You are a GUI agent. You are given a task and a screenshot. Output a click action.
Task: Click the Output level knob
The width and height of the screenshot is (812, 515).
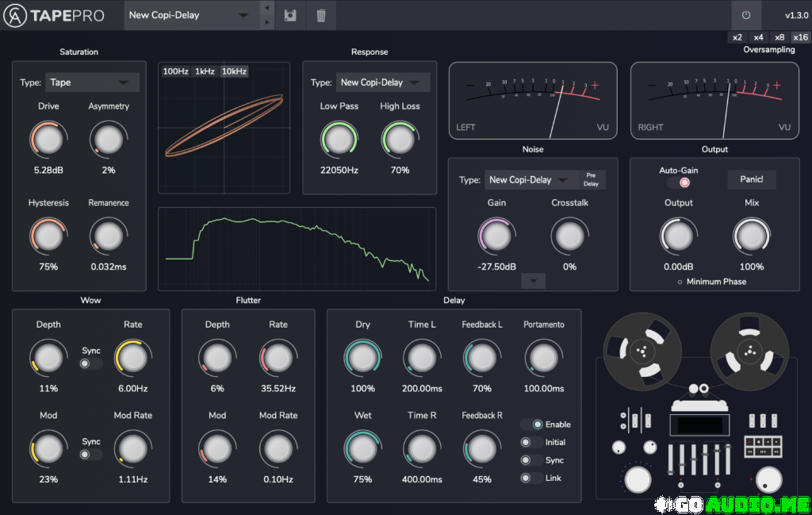pyautogui.click(x=679, y=236)
